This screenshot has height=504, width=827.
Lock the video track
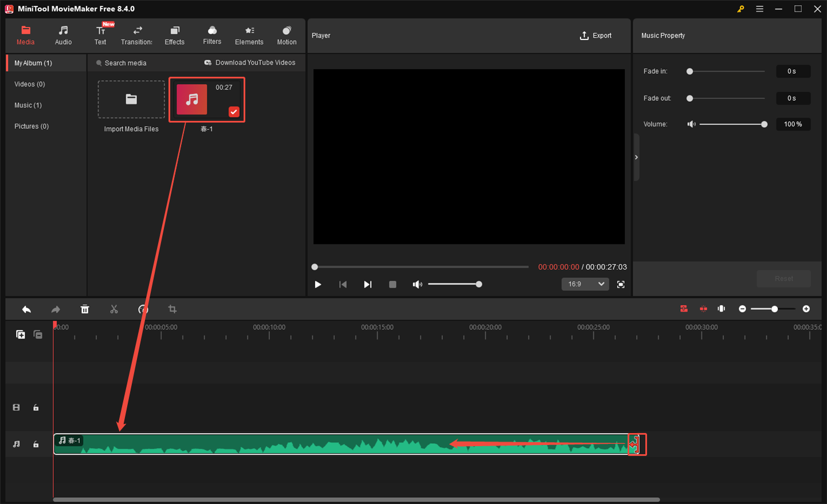pyautogui.click(x=36, y=407)
